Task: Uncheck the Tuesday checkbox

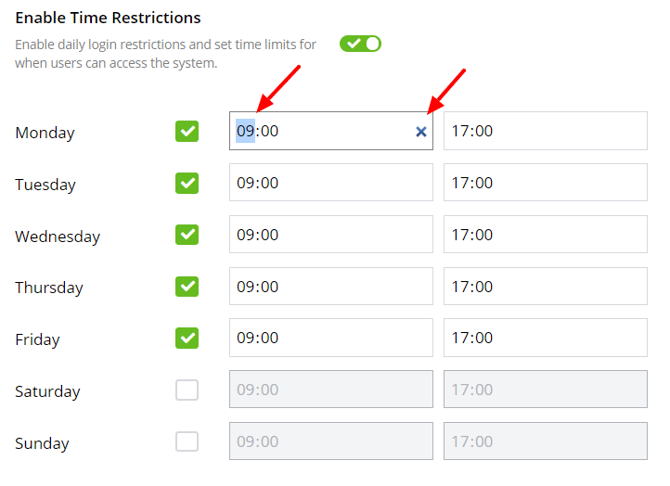Action: [x=187, y=183]
